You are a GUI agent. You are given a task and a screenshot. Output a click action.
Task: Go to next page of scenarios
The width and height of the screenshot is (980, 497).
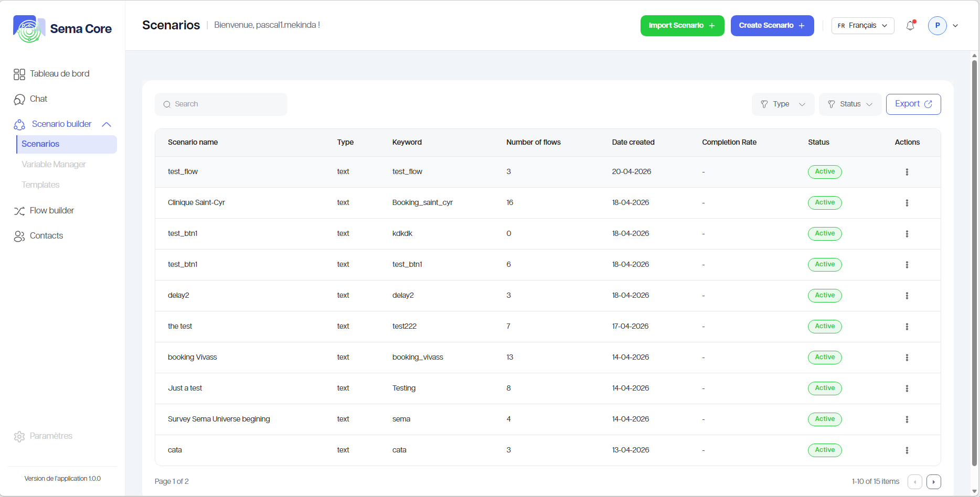tap(933, 482)
